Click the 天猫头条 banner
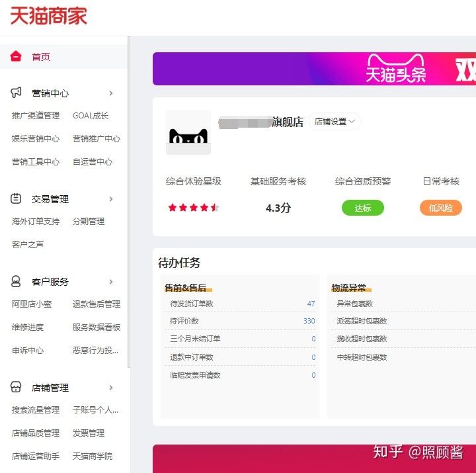The height and width of the screenshot is (473, 476). 314,69
